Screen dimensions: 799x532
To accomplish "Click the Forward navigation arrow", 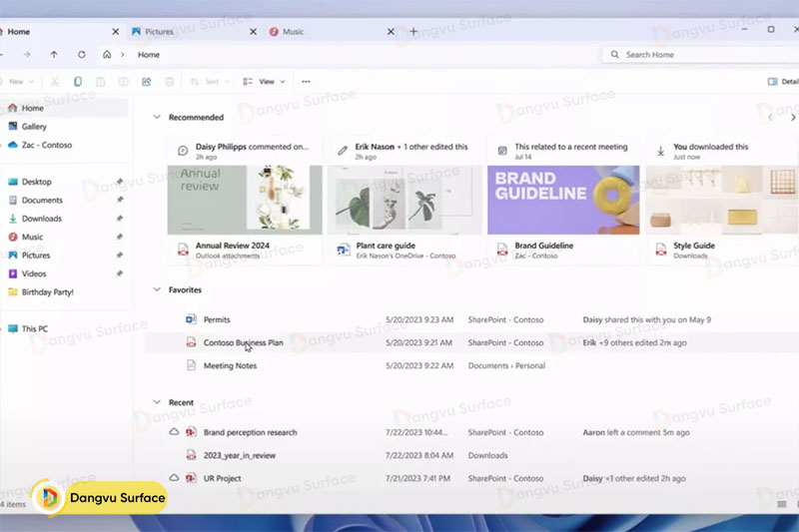I will [x=27, y=55].
